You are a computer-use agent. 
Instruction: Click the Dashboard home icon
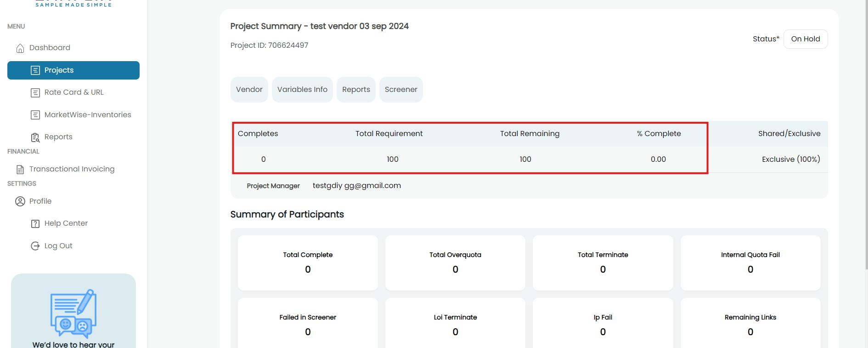coord(20,48)
